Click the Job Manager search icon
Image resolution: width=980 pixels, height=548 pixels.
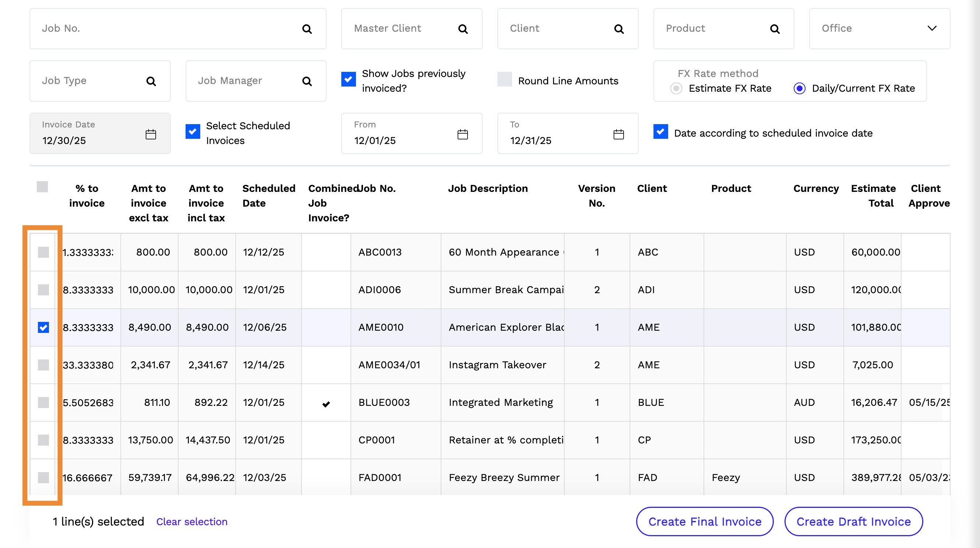[x=307, y=81]
